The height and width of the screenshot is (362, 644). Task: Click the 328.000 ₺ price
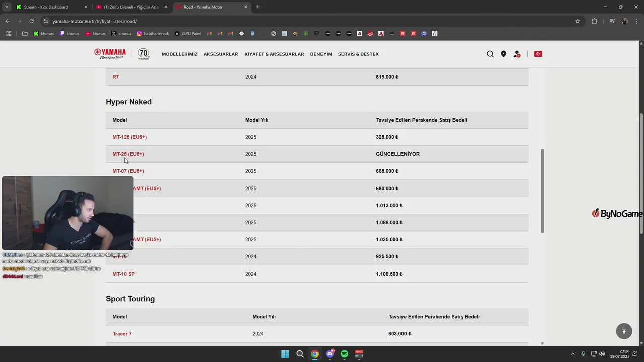click(x=387, y=137)
